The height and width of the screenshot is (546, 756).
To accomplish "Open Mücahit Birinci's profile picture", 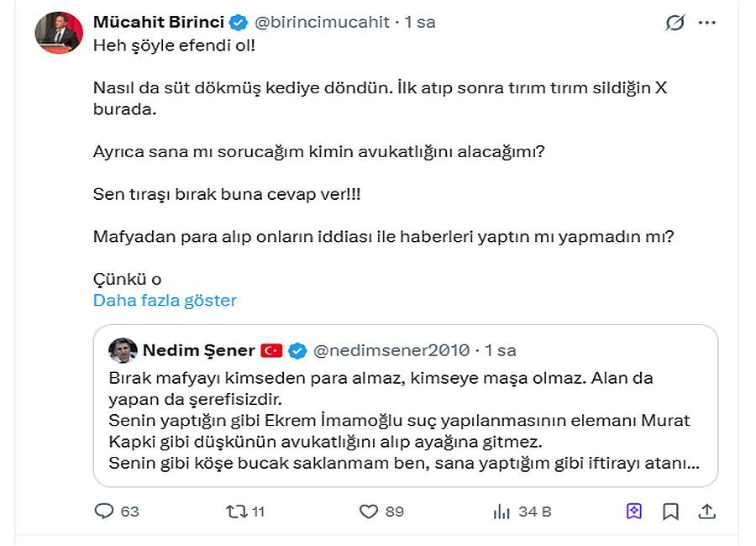I will point(58,34).
